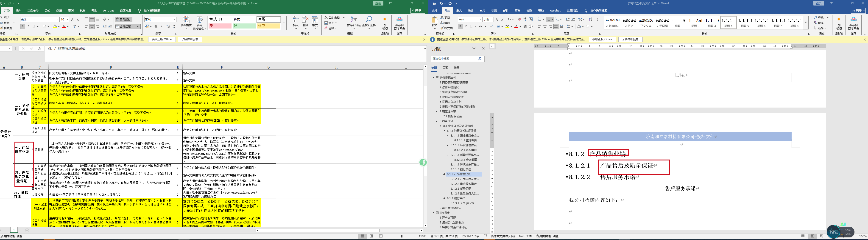This screenshot has height=240, width=868.
Task: Select the red '差' cell style swatch
Action: click(x=220, y=26)
